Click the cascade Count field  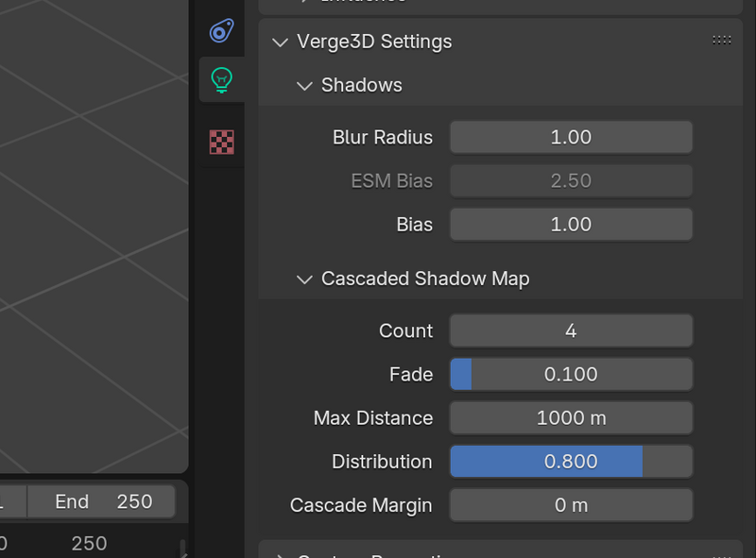coord(572,331)
